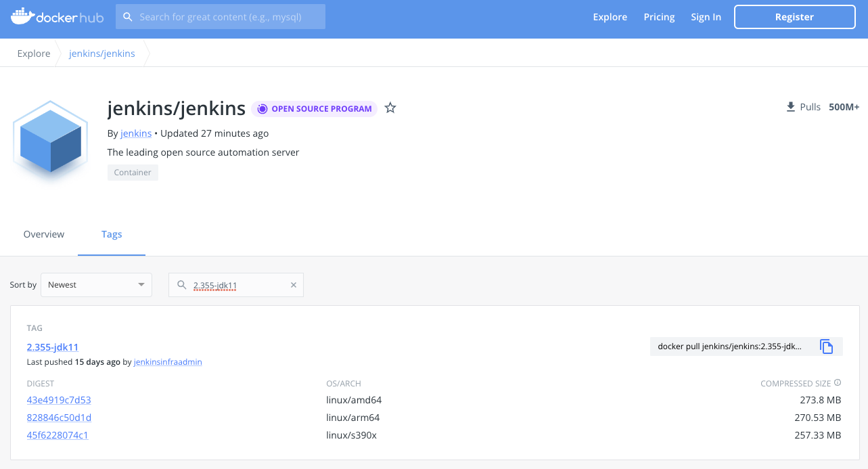868x469 pixels.
Task: Clear the tag filter text
Action: click(x=294, y=285)
